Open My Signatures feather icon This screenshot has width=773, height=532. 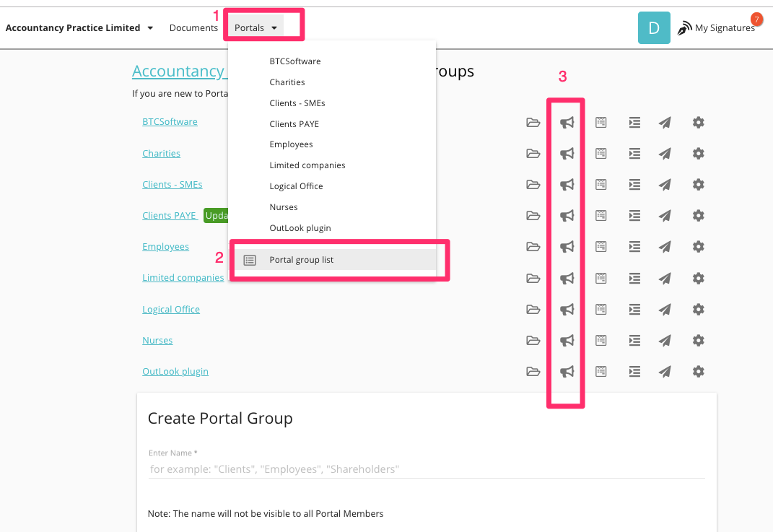(x=684, y=28)
